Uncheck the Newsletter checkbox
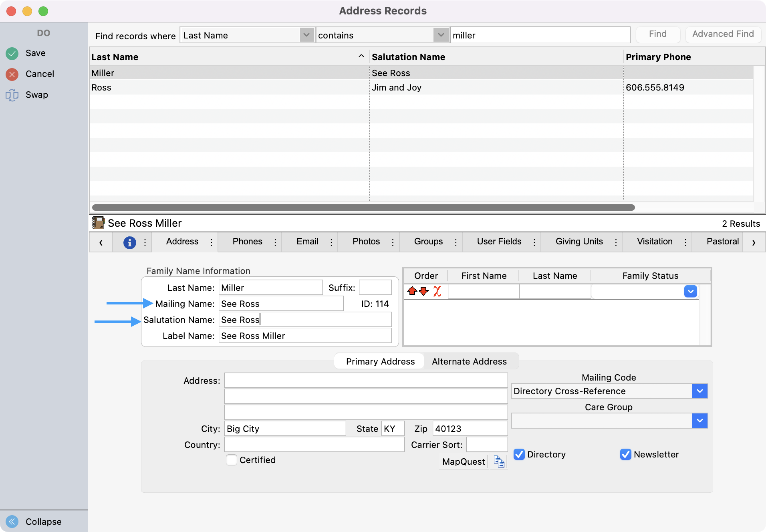Image resolution: width=766 pixels, height=532 pixels. click(x=626, y=454)
